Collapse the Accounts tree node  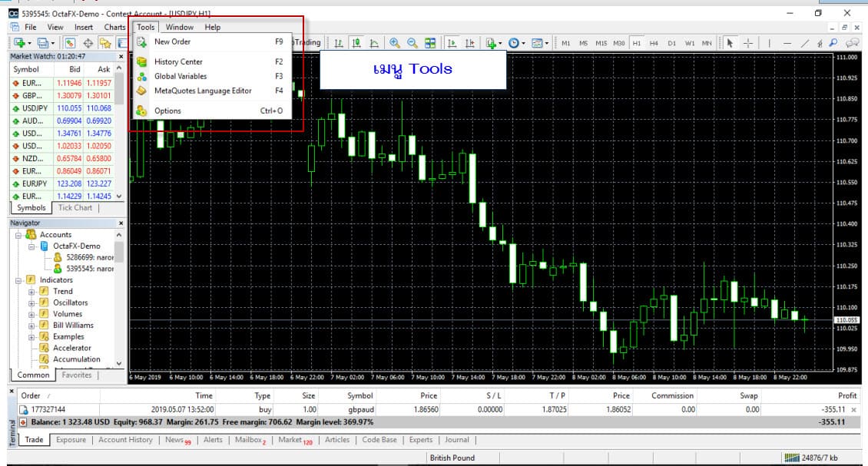18,235
